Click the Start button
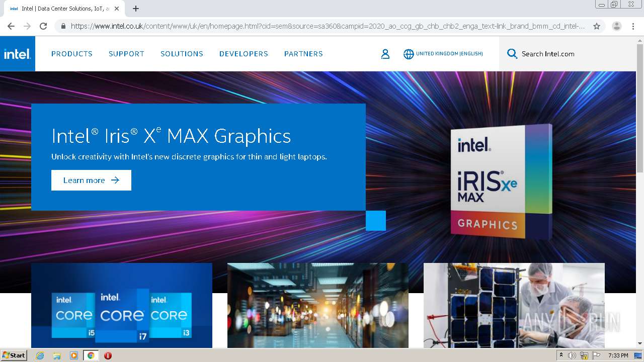The height and width of the screenshot is (362, 644). coord(14,355)
